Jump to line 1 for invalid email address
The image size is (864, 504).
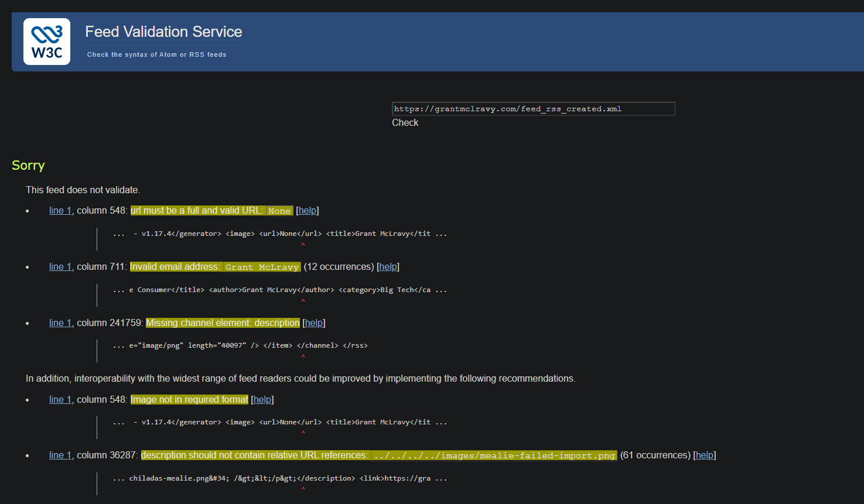[x=60, y=267]
